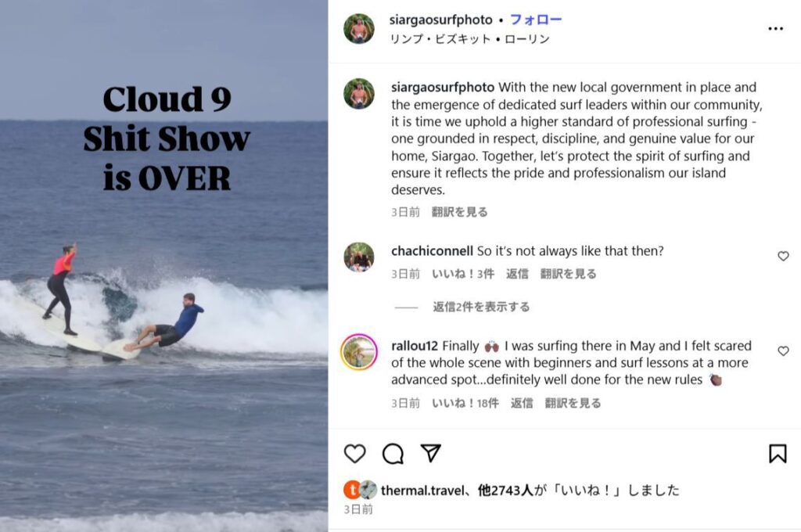801x532 pixels.
Task: Like the post with the heart icon
Action: (354, 453)
